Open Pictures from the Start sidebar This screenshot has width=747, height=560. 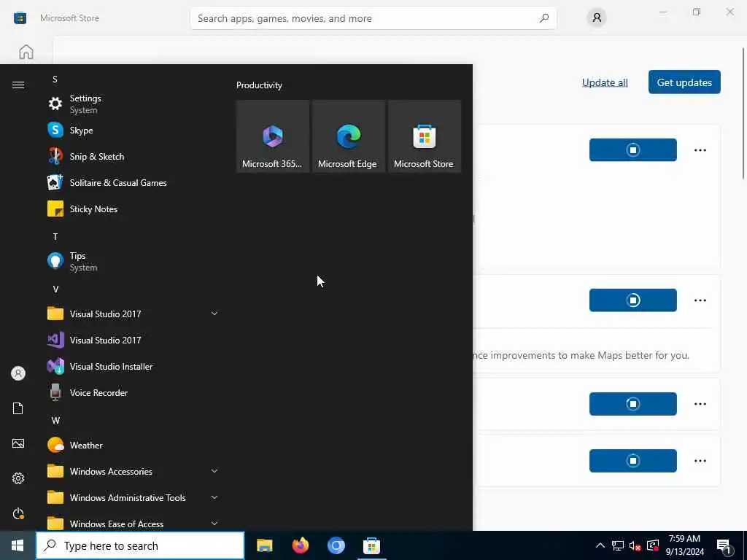(18, 444)
